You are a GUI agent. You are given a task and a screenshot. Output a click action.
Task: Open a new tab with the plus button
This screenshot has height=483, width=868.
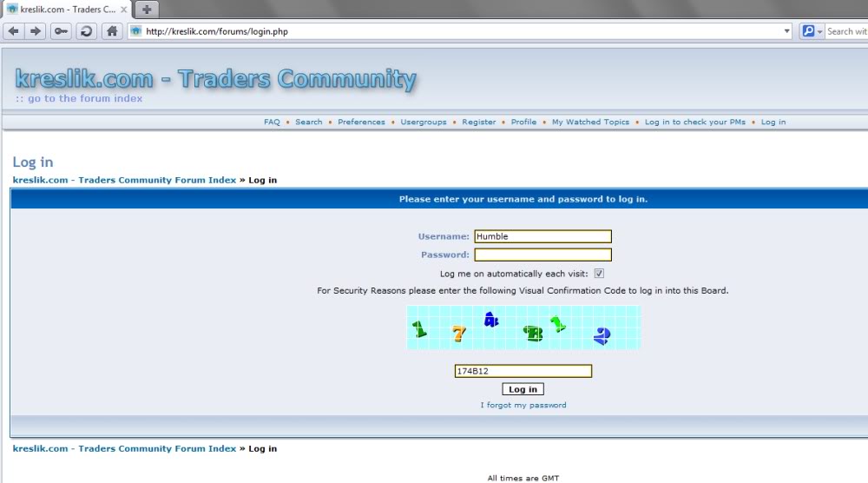coord(147,10)
